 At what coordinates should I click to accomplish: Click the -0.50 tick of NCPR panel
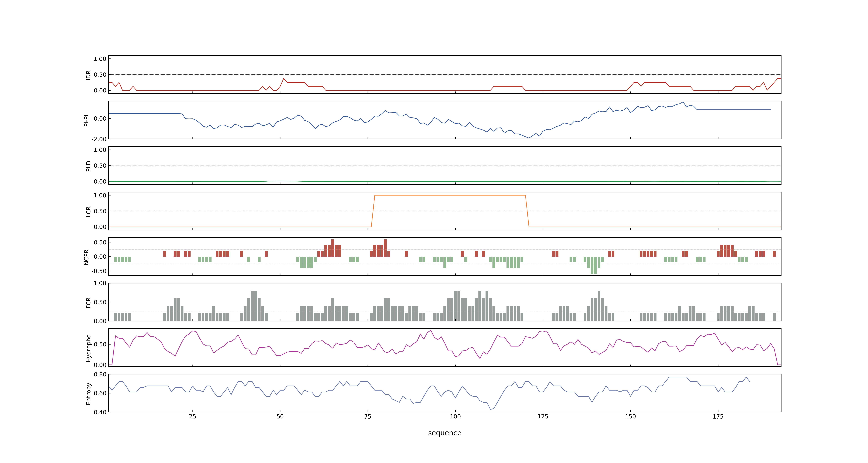tap(99, 271)
